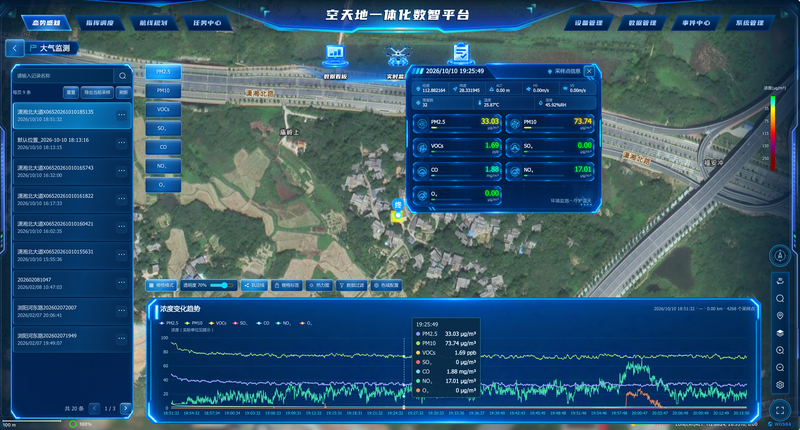The width and height of the screenshot is (800, 430).
Task: Close the 采样点信息 sampling point popup
Action: pos(589,71)
